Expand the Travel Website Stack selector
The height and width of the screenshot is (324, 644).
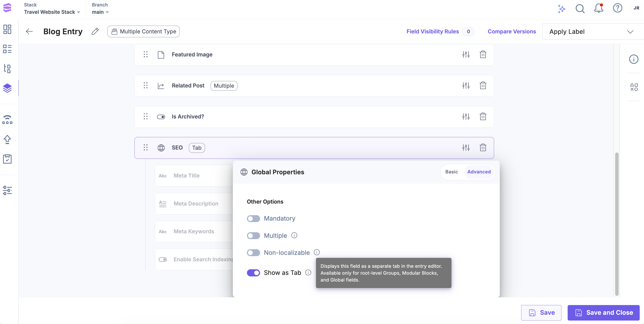pyautogui.click(x=52, y=12)
